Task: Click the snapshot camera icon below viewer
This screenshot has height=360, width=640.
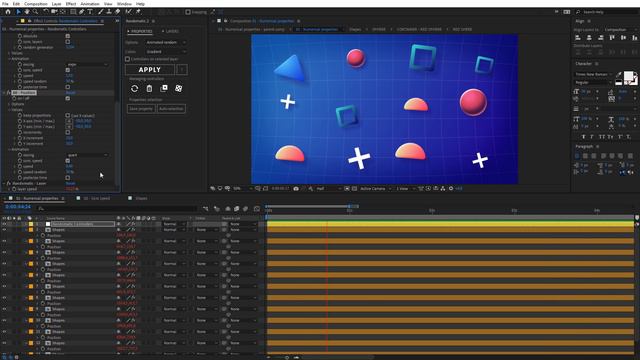Action: point(296,189)
